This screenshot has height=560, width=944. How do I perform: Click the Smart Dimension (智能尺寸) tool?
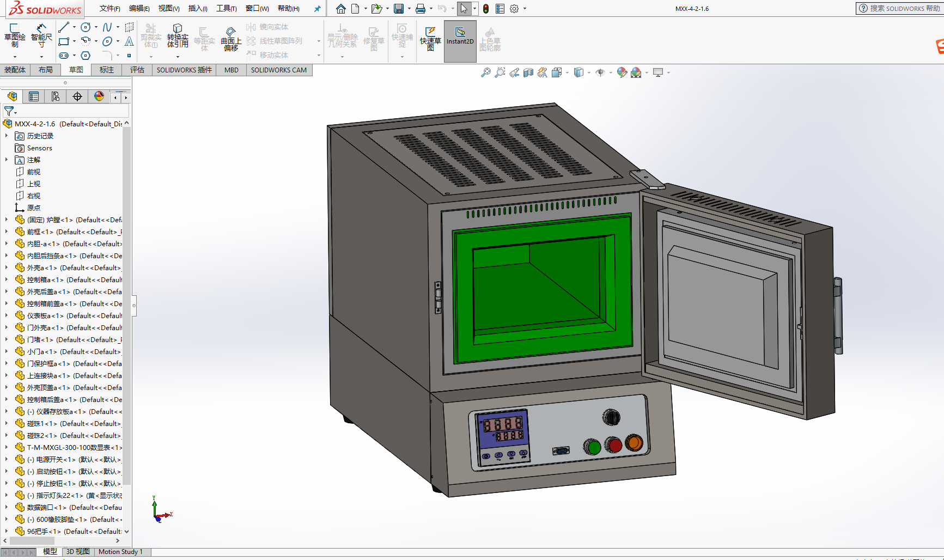[x=41, y=35]
